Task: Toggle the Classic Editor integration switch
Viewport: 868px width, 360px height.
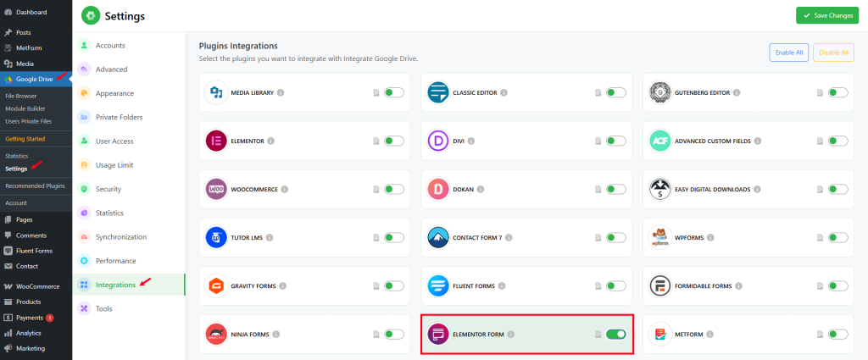Action: tap(616, 93)
